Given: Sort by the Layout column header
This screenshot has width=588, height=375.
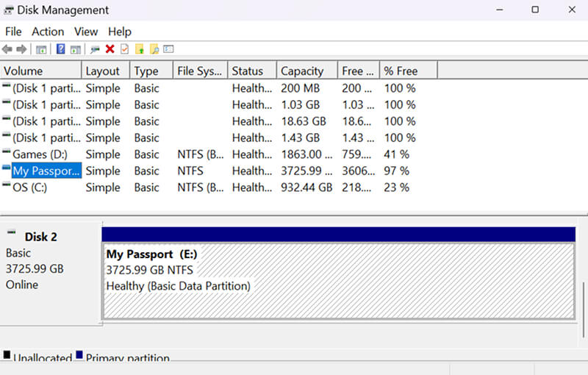Looking at the screenshot, I should tap(106, 71).
